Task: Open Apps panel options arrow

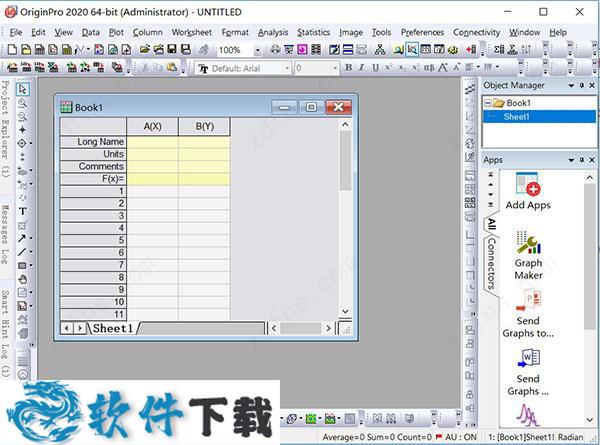Action: point(571,160)
